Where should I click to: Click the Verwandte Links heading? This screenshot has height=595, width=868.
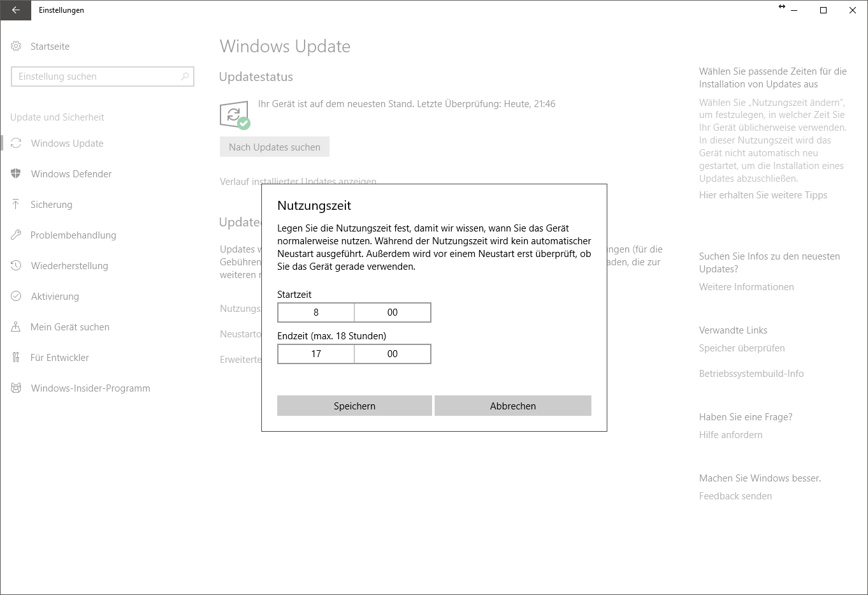(733, 330)
